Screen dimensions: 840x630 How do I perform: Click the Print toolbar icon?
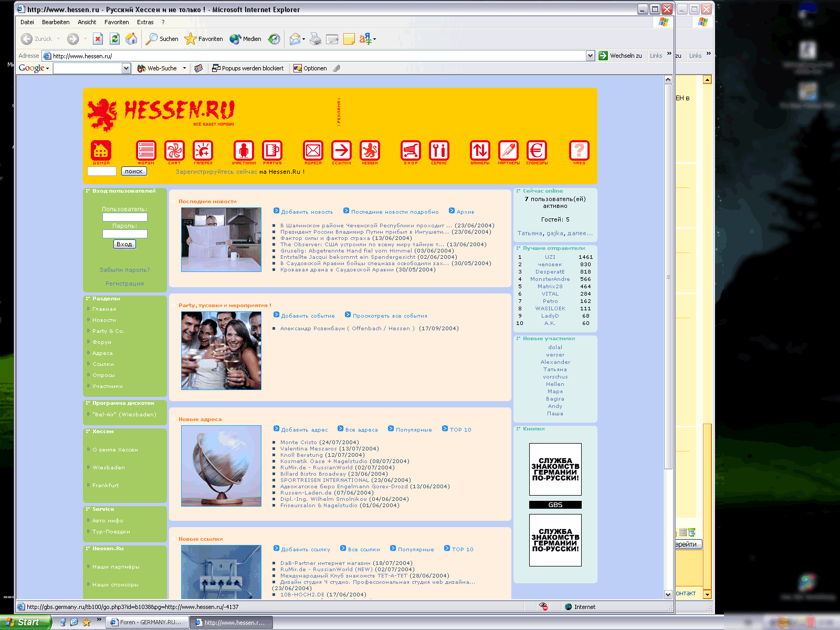(x=316, y=38)
